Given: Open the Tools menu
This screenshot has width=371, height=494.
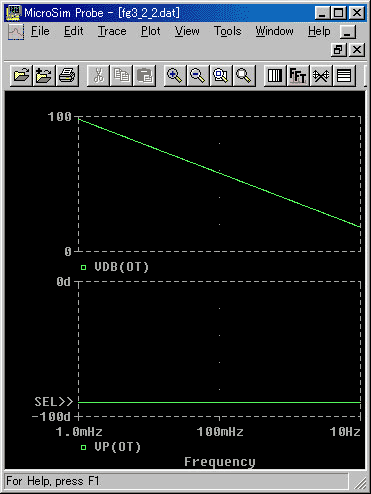Looking at the screenshot, I should tap(228, 31).
